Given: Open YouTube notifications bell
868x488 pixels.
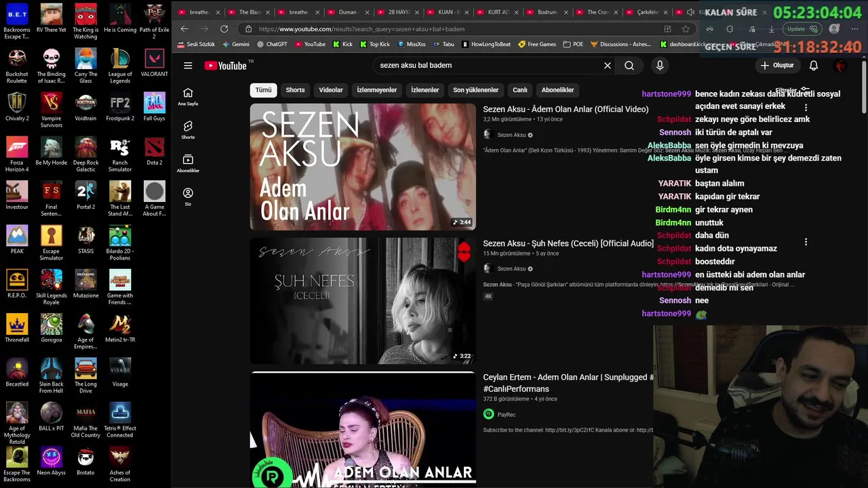Looking at the screenshot, I should pyautogui.click(x=814, y=66).
